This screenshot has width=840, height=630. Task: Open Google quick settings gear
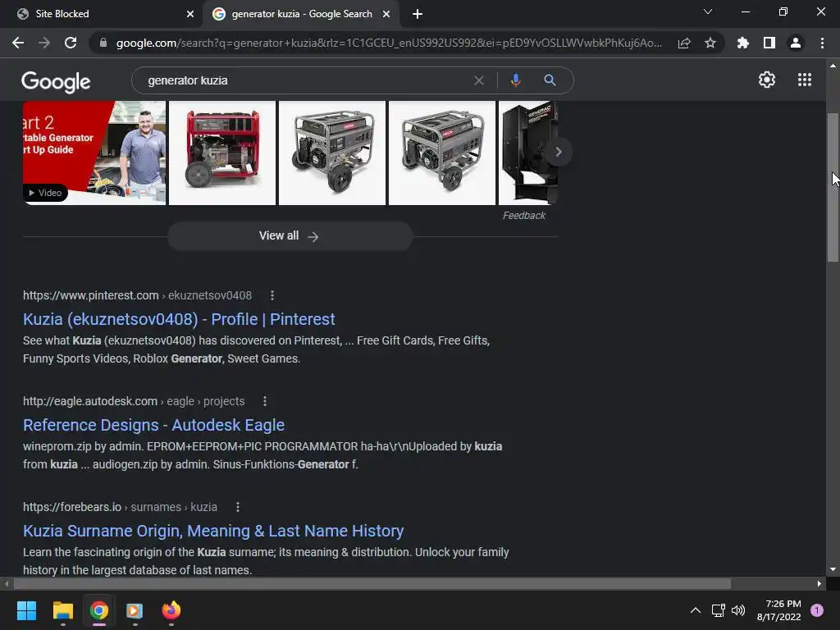tap(767, 80)
